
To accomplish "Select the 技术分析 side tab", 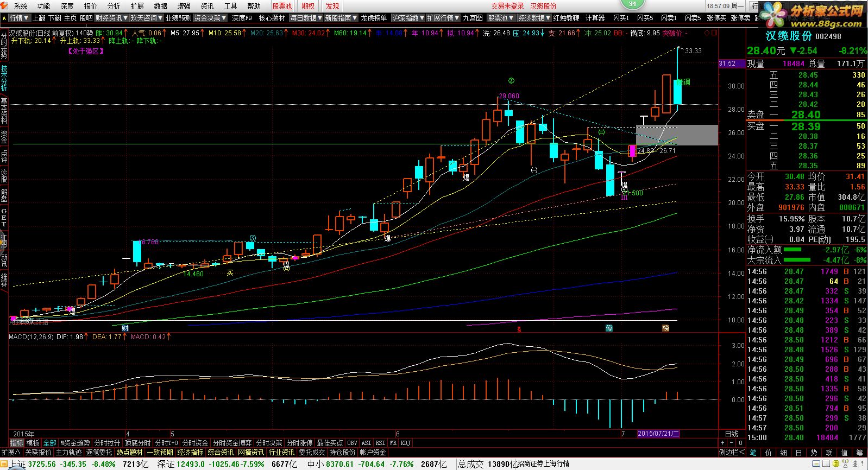I will pos(4,78).
